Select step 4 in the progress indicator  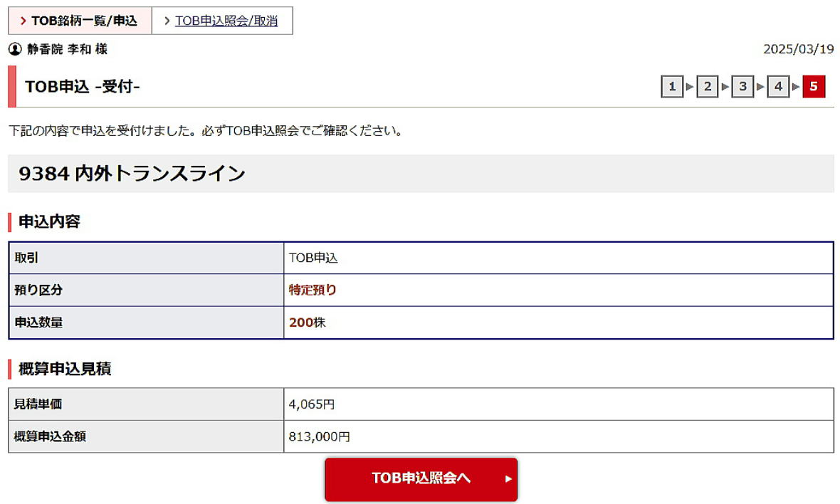[x=778, y=87]
